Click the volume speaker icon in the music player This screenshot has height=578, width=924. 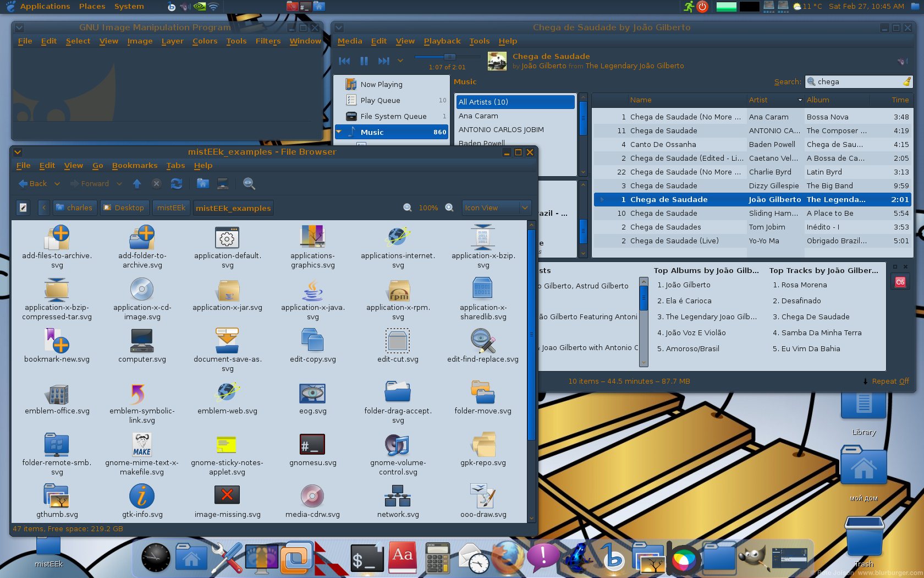click(902, 61)
